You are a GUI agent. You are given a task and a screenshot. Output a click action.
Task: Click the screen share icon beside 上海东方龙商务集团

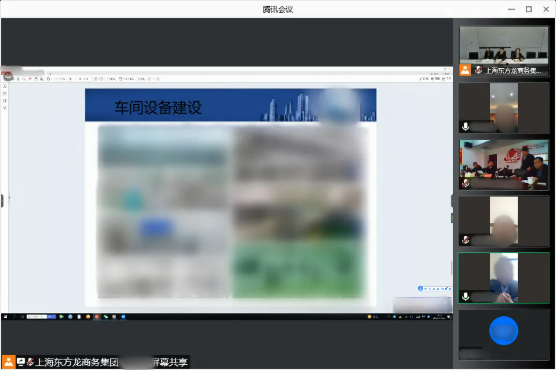21,362
